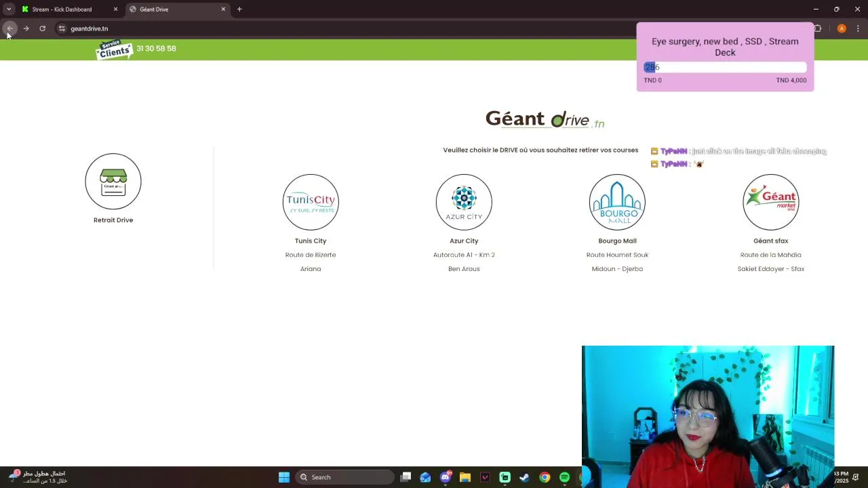Close the Stream - Kick Dashboard tab
The image size is (868, 488).
115,9
